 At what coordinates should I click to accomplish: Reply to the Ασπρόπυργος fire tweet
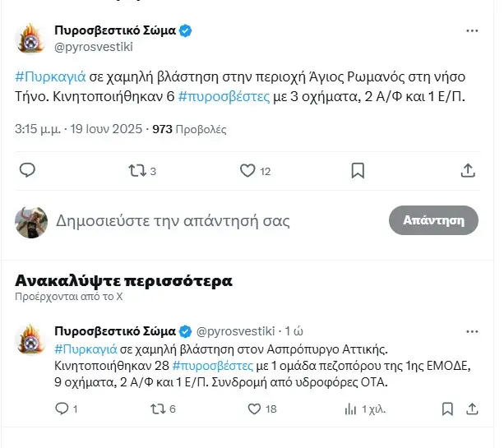(x=62, y=408)
